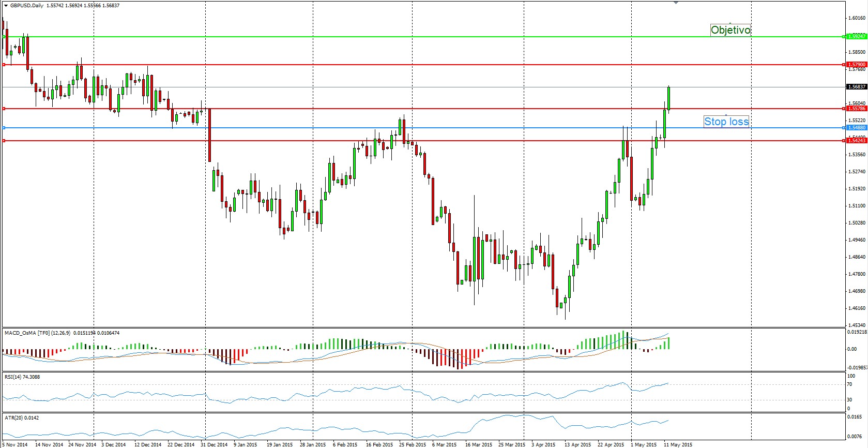Image resolution: width=868 pixels, height=448 pixels.
Task: Click the MACD scale value 0.019218
Action: [857, 332]
